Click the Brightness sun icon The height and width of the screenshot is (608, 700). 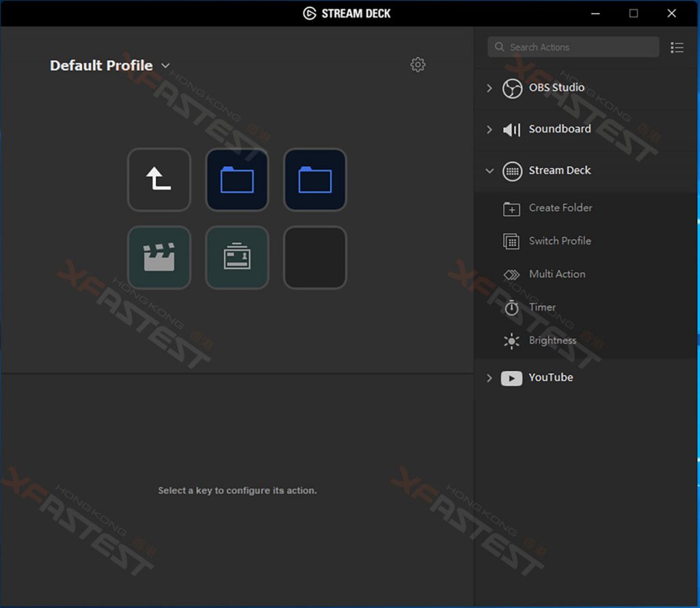[x=511, y=342]
